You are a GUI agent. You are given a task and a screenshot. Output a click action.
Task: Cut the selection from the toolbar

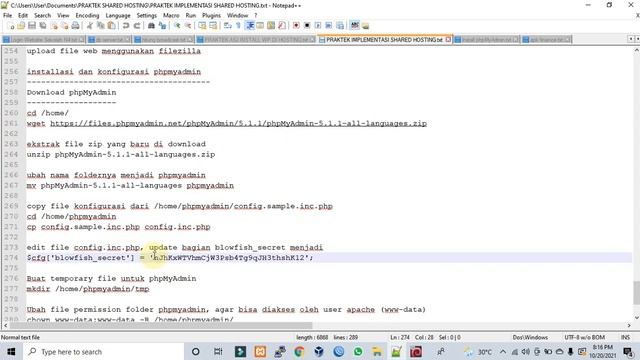tap(90, 26)
